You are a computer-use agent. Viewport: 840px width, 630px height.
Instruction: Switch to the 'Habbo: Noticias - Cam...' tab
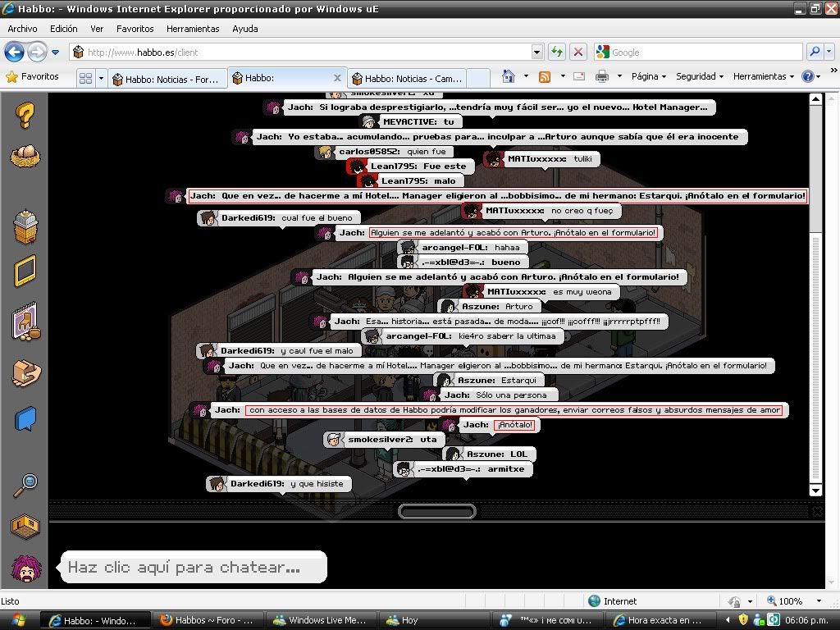(x=407, y=79)
